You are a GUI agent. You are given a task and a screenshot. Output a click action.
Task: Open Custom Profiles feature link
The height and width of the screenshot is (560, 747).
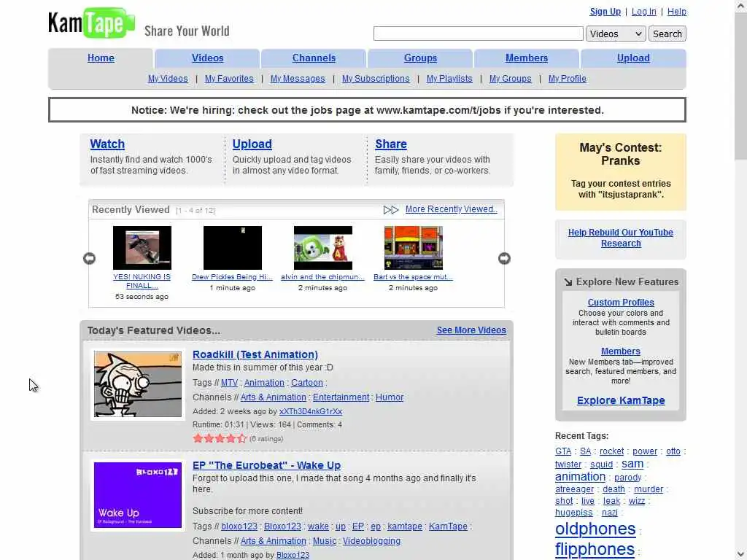(621, 303)
